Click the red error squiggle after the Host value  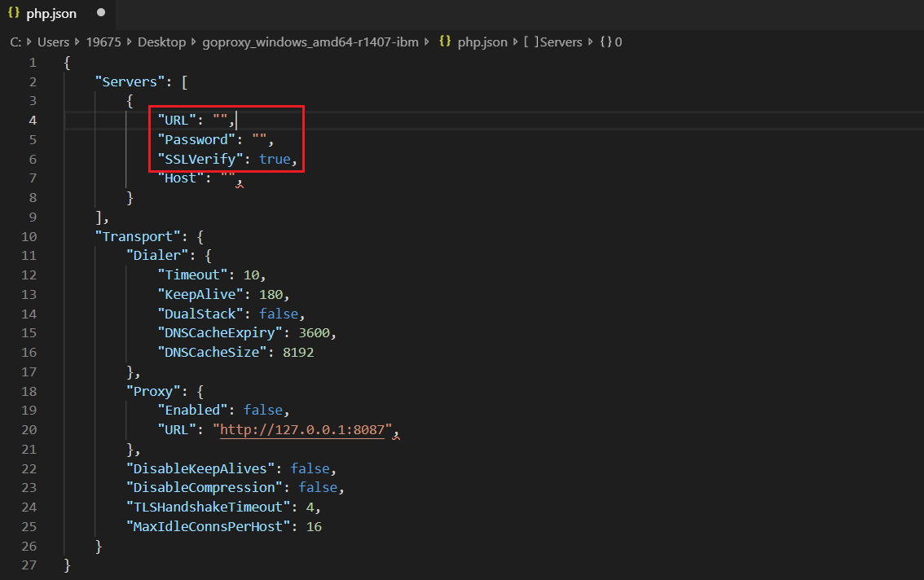[239, 186]
